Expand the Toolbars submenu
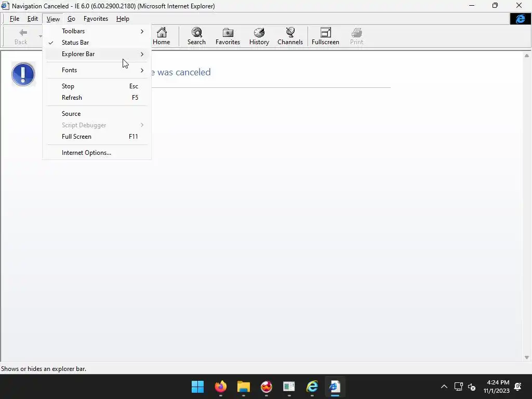 97,31
